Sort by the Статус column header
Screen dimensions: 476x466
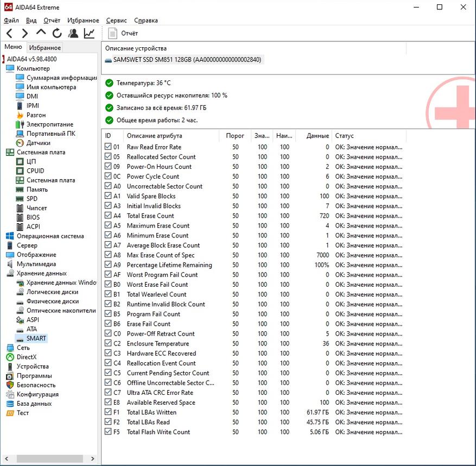(369, 135)
